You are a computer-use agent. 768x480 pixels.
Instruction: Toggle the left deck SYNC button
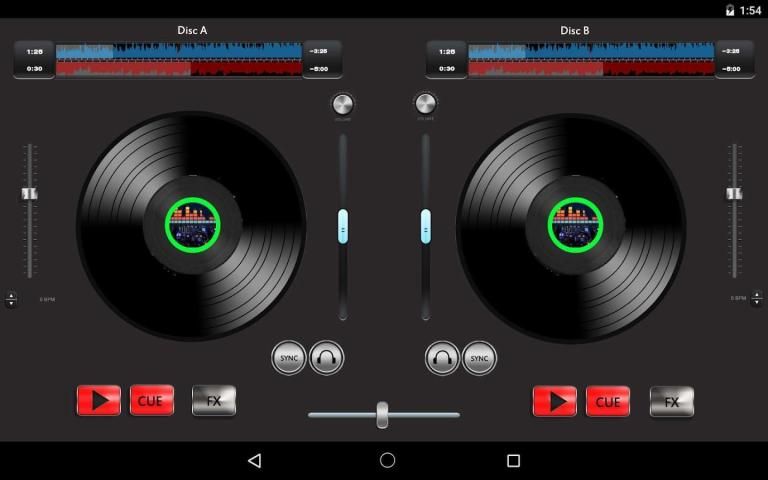[289, 357]
